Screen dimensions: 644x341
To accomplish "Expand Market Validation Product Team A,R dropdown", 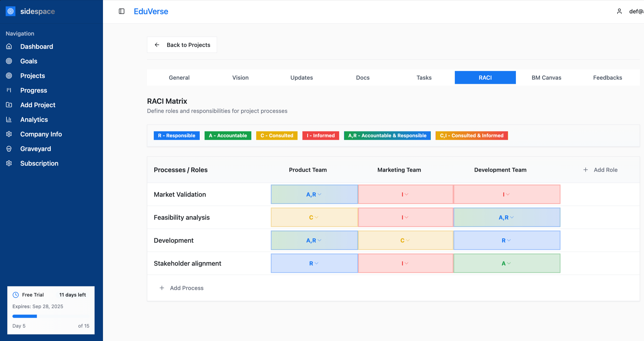I will point(314,194).
